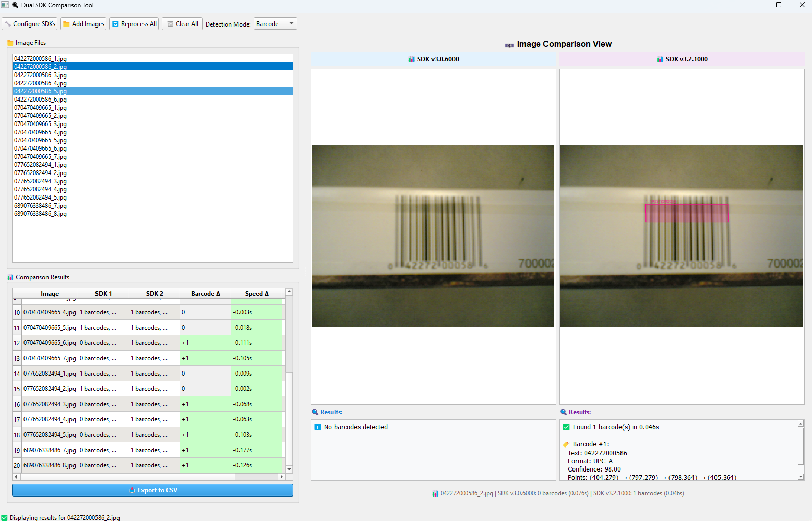Screen dimensions: 812x521
Task: Open Configure SDKs settings
Action: coord(29,24)
